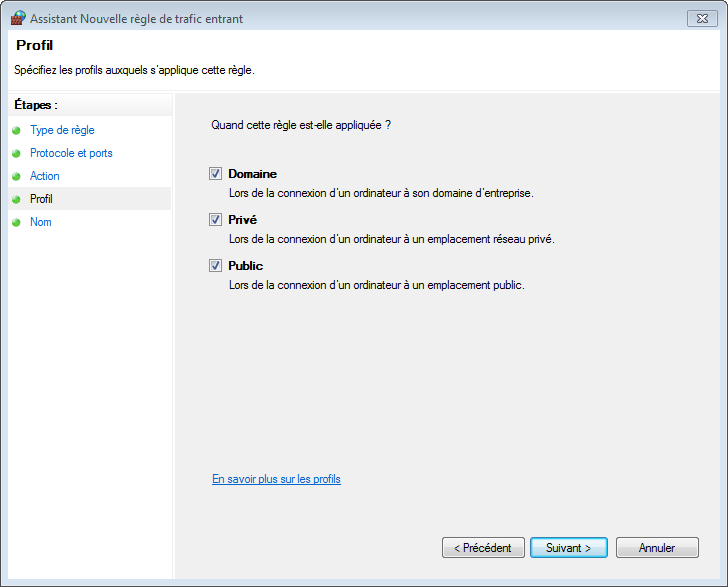Go back with the Précédent button
728x587 pixels.
tap(483, 548)
